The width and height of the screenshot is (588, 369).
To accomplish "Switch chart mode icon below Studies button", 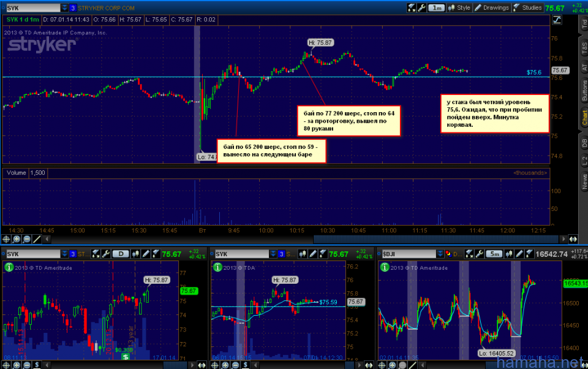I will [557, 20].
